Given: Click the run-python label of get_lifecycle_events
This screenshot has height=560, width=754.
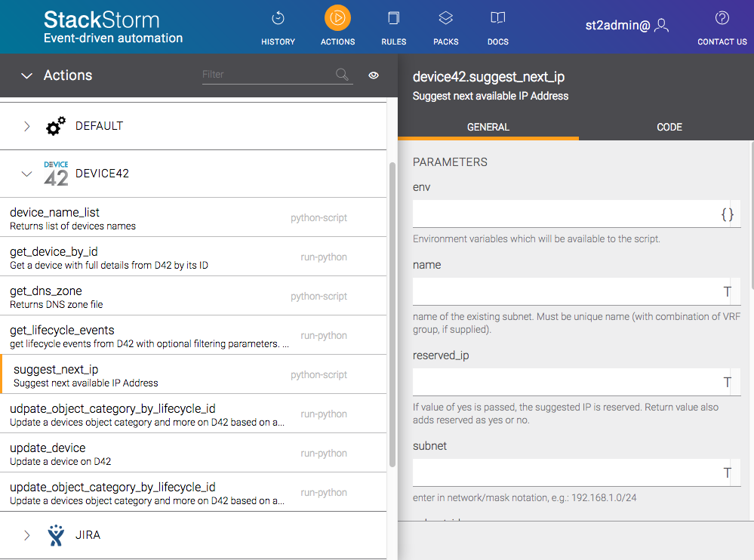Looking at the screenshot, I should [x=324, y=336].
